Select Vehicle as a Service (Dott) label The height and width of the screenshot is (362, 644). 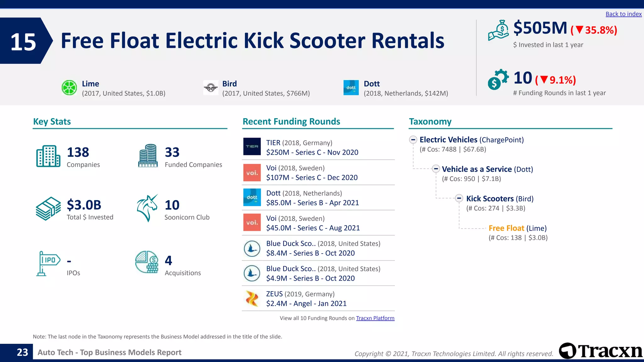(x=487, y=169)
